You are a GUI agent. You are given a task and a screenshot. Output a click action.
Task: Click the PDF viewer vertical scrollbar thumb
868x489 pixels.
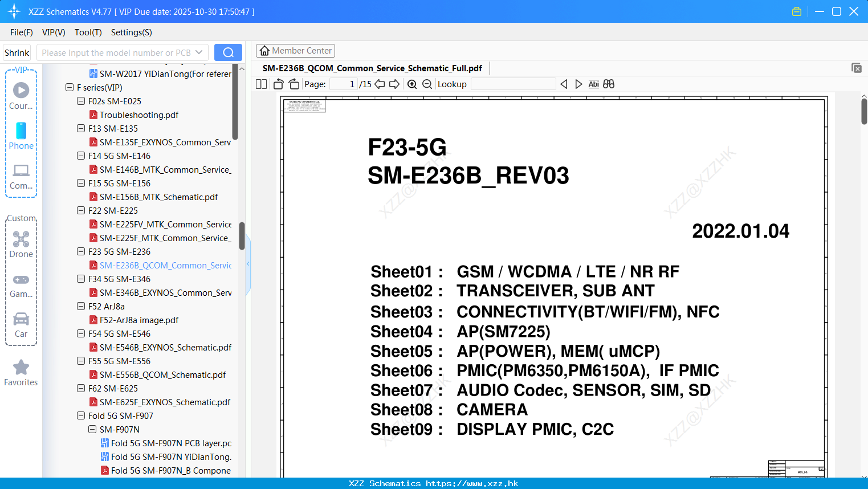tap(864, 111)
